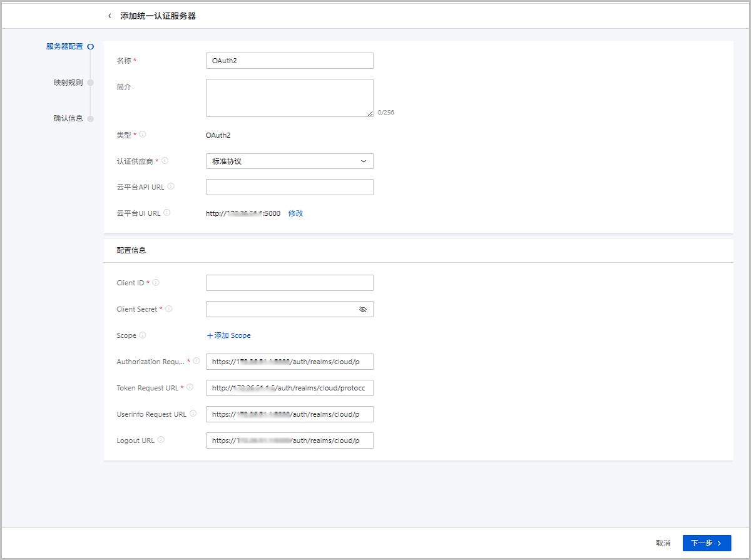Click info icon next to Logout URL
This screenshot has width=751, height=560.
coord(161,440)
